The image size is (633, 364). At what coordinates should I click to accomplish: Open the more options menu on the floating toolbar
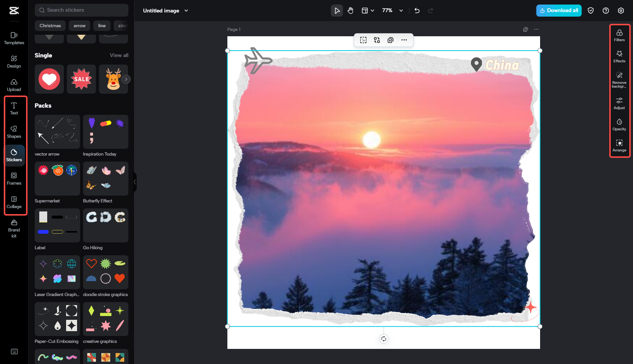404,40
